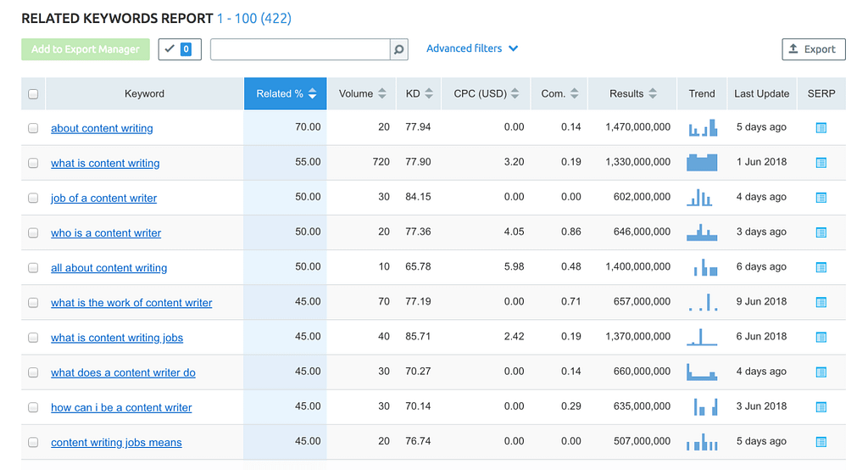Click trend chart for 'what is content writing'
This screenshot has width=868, height=470.
coord(702,162)
